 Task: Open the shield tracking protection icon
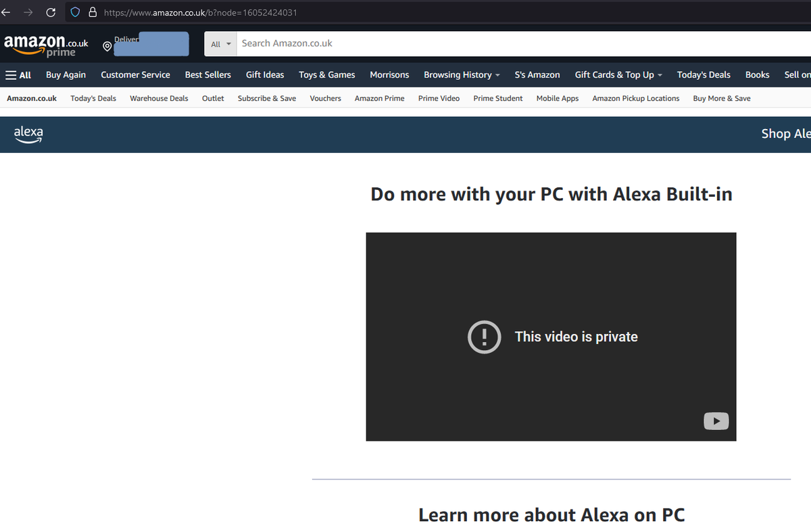tap(76, 12)
